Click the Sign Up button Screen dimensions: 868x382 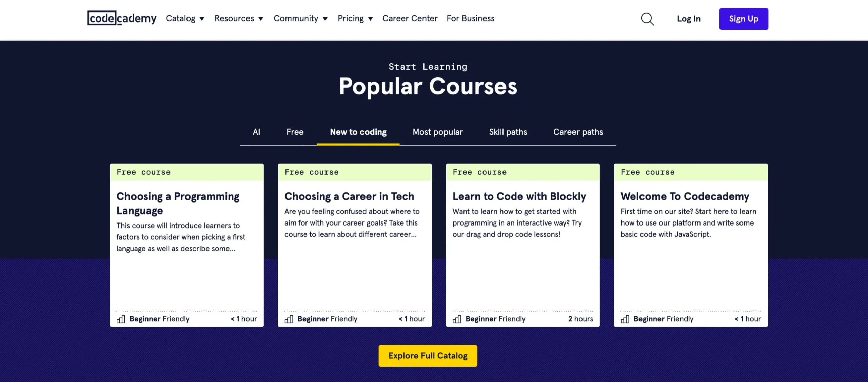coord(744,19)
